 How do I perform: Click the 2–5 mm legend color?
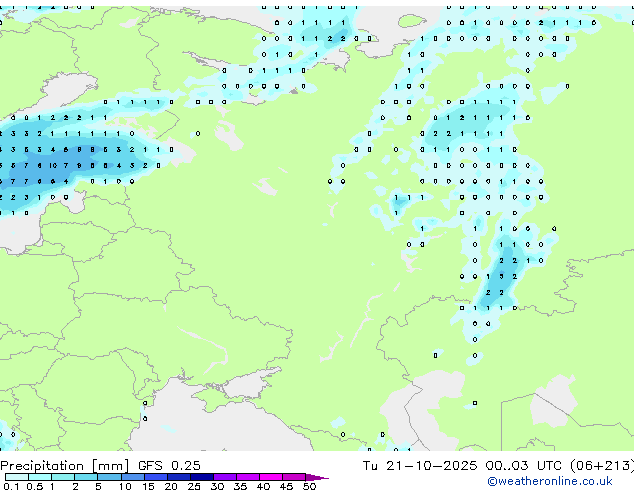86,477
